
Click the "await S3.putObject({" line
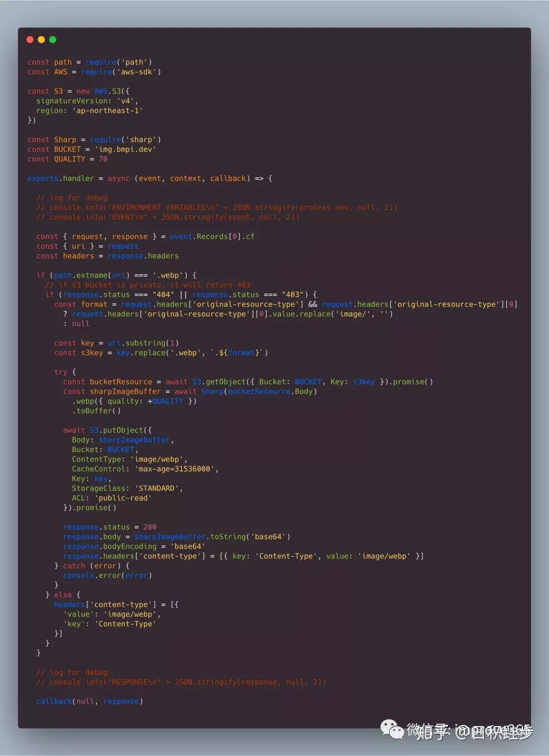pos(107,430)
